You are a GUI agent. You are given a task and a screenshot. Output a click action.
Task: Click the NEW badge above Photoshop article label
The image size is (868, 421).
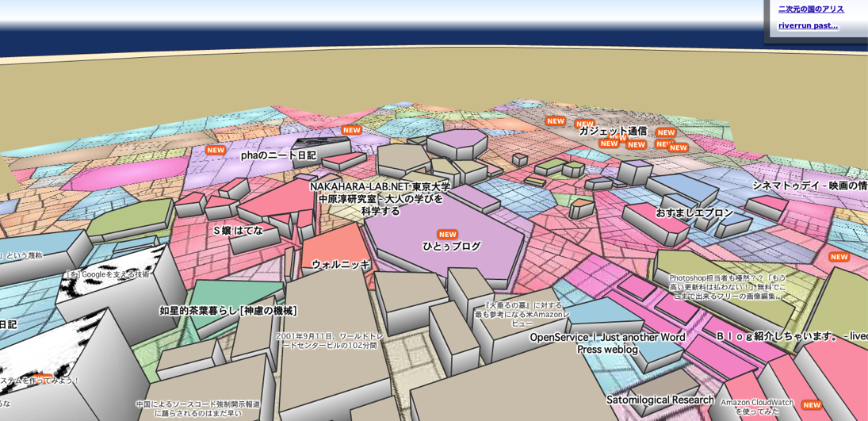click(x=839, y=257)
